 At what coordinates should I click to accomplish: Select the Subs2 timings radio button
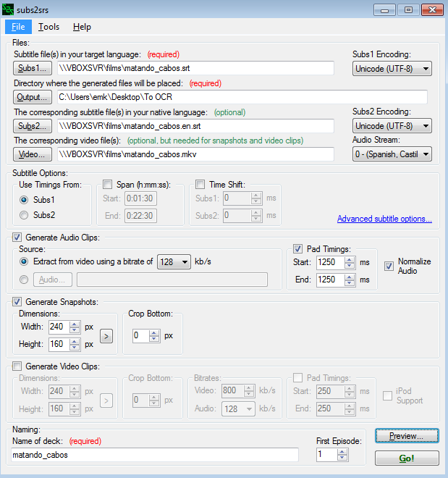(x=24, y=215)
